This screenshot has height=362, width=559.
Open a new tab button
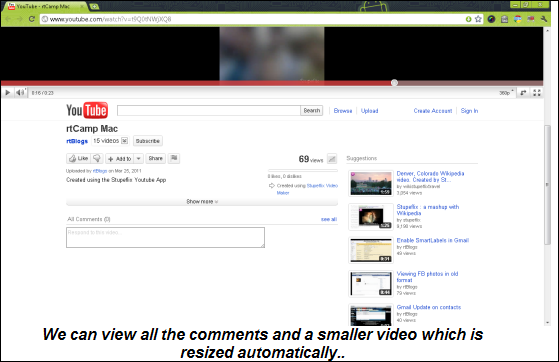pos(94,6)
